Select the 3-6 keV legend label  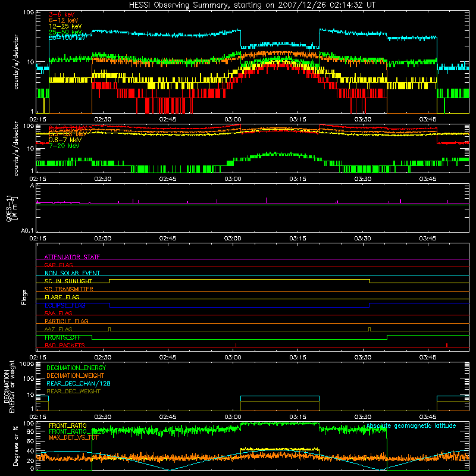pos(62,14)
